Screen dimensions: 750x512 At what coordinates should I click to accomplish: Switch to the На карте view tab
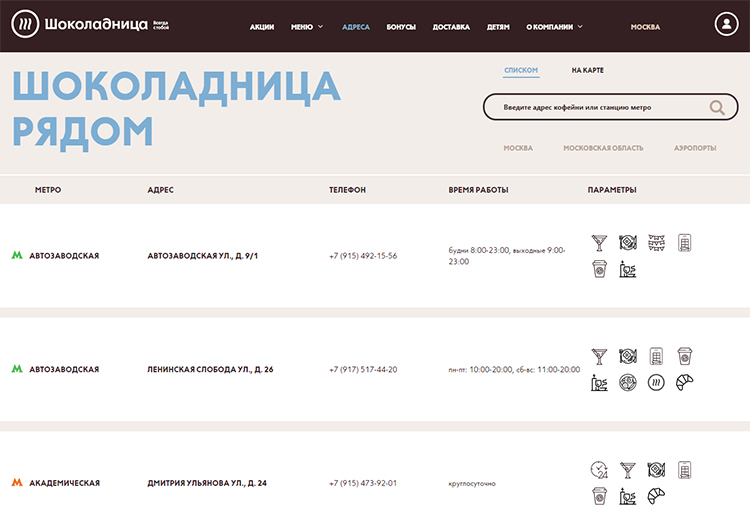(x=587, y=70)
